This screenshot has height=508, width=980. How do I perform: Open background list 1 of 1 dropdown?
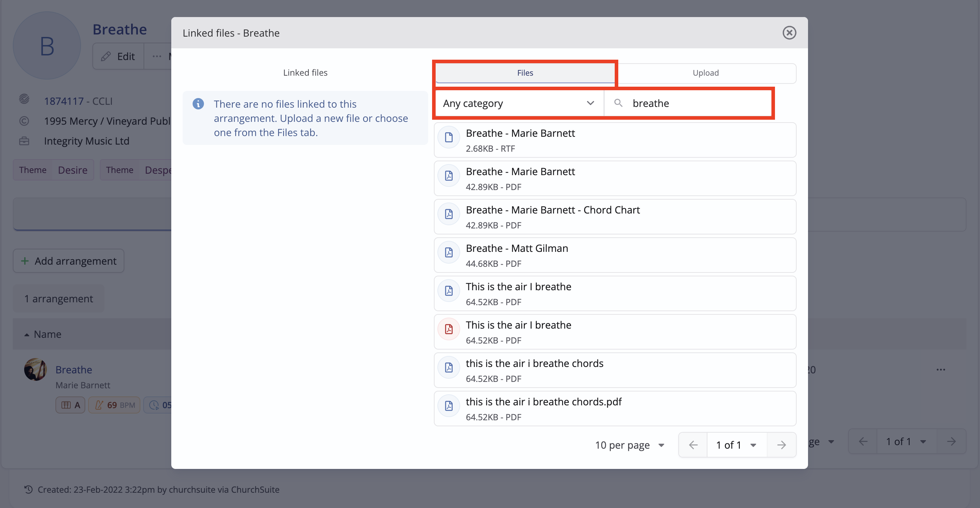906,442
